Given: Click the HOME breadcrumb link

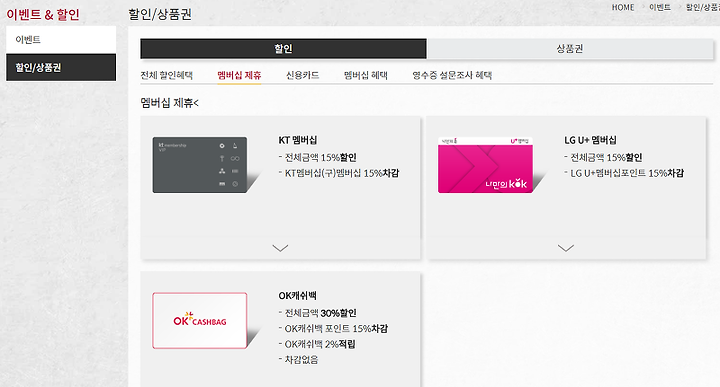Looking at the screenshot, I should pyautogui.click(x=623, y=7).
